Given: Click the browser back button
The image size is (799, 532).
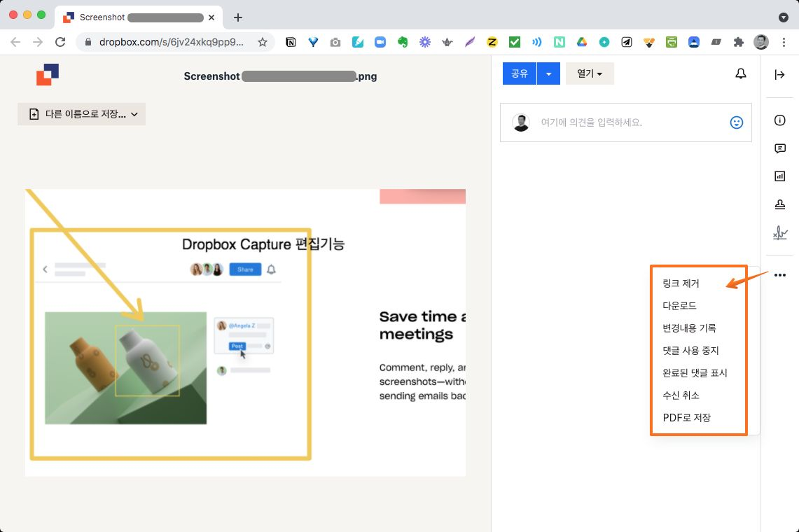Looking at the screenshot, I should tap(15, 42).
